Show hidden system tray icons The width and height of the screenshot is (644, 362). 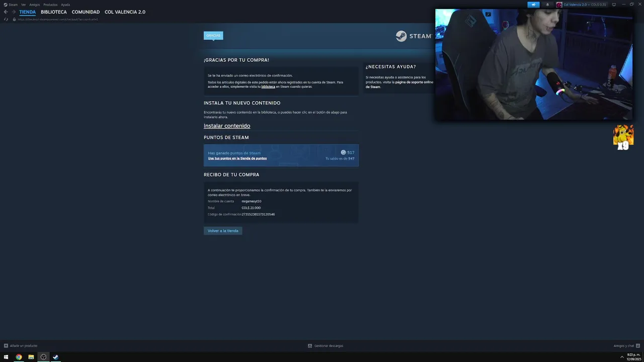click(x=622, y=357)
